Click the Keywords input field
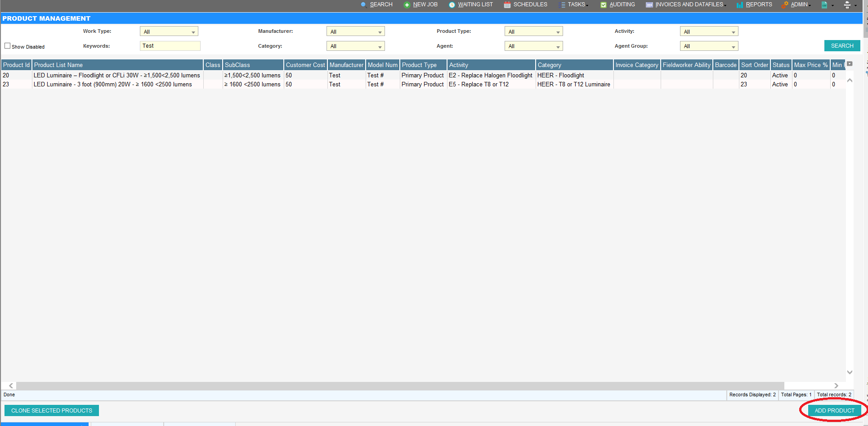The image size is (868, 426). [x=170, y=46]
